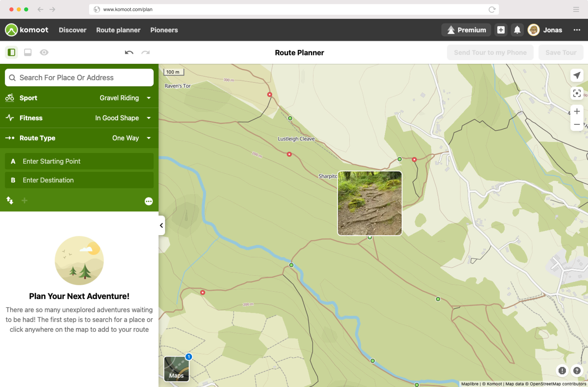Open the Discover menu item
This screenshot has width=588, height=387.
(72, 30)
